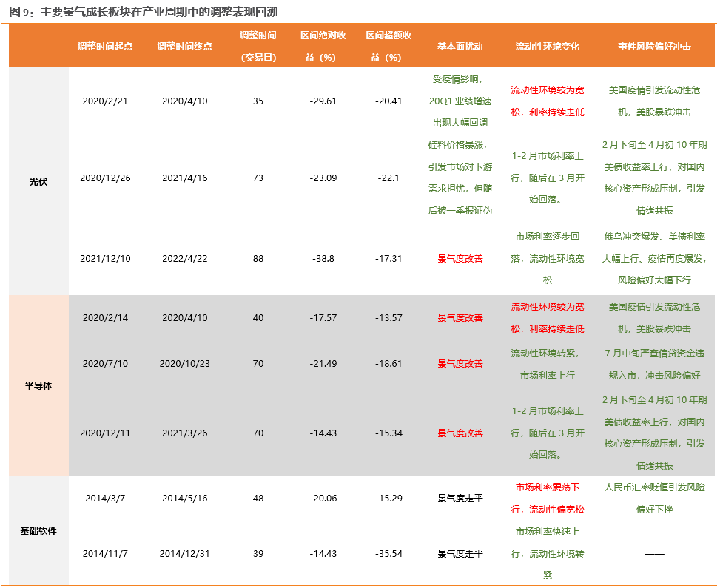Select excess return -22.1
720x588 pixels.
coord(388,178)
